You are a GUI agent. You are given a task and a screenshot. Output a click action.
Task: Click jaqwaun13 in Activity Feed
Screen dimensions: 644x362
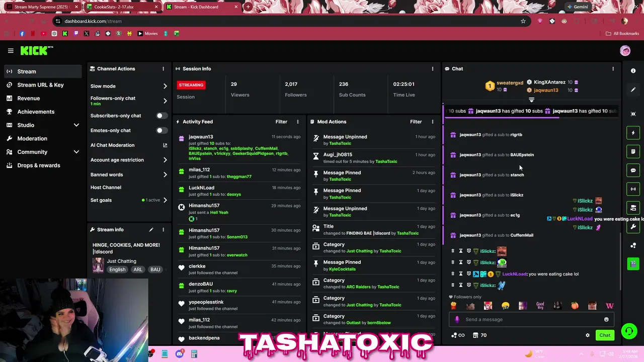[x=201, y=137]
